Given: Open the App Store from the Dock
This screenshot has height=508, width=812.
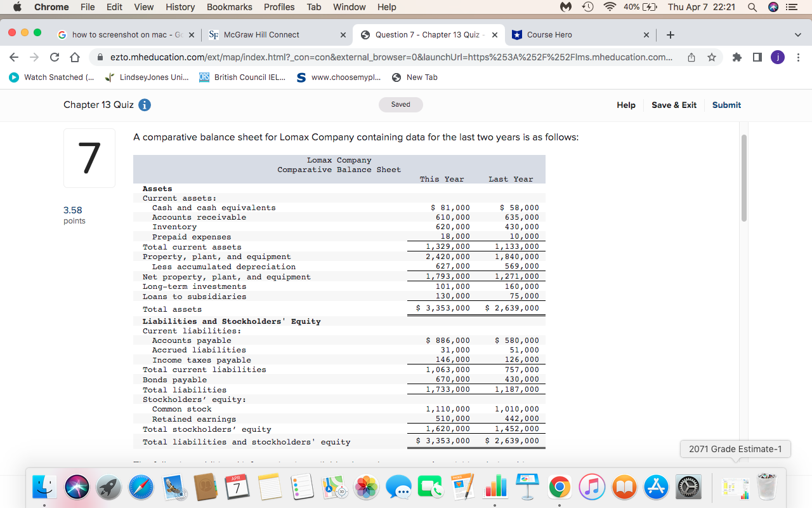Looking at the screenshot, I should pos(656,486).
